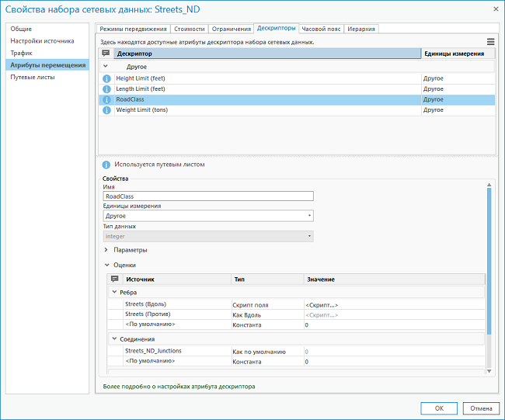Viewport: 505px width, 420px height.
Task: Collapse the Другое descriptor group
Action: coord(106,66)
